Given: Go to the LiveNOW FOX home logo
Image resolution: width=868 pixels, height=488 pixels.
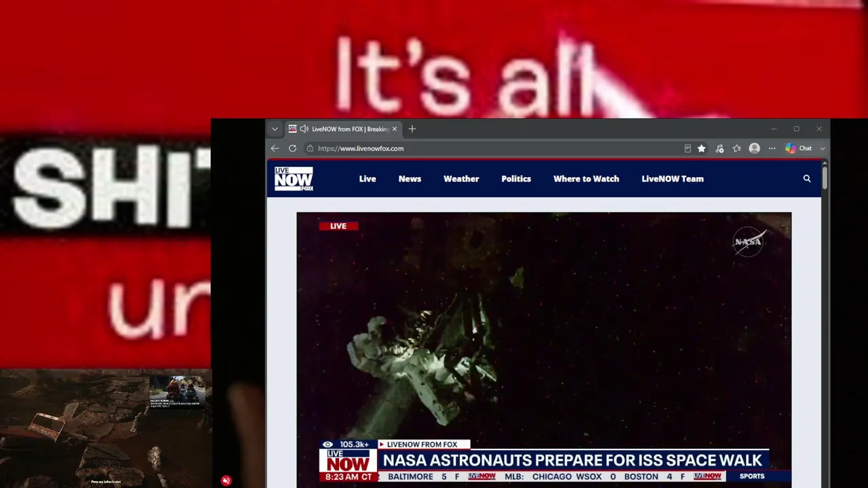Looking at the screenshot, I should [x=294, y=179].
